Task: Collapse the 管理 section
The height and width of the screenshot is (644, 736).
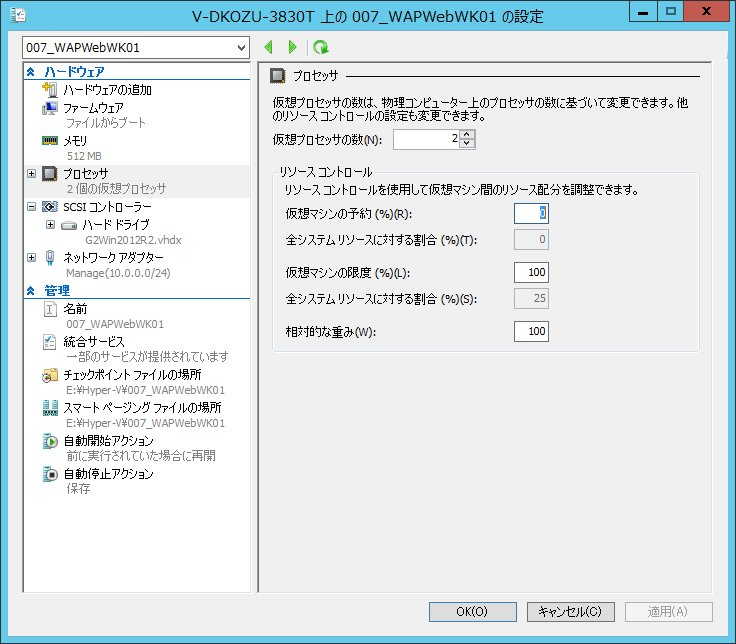Action: click(31, 291)
